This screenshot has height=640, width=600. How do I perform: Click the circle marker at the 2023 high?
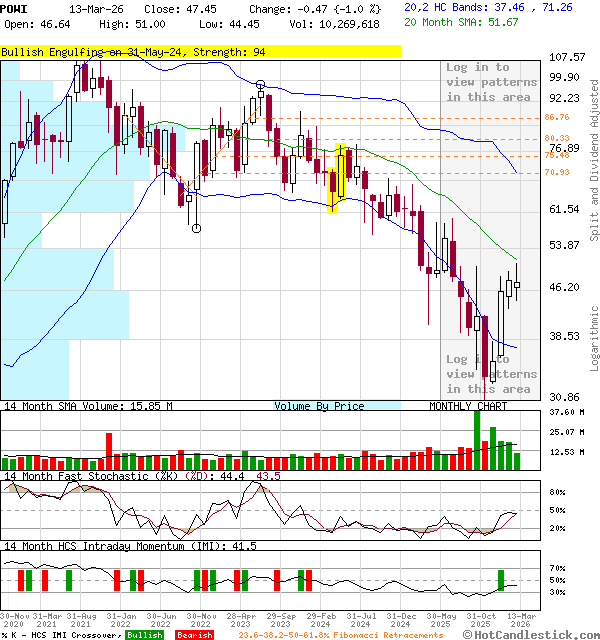pos(261,85)
